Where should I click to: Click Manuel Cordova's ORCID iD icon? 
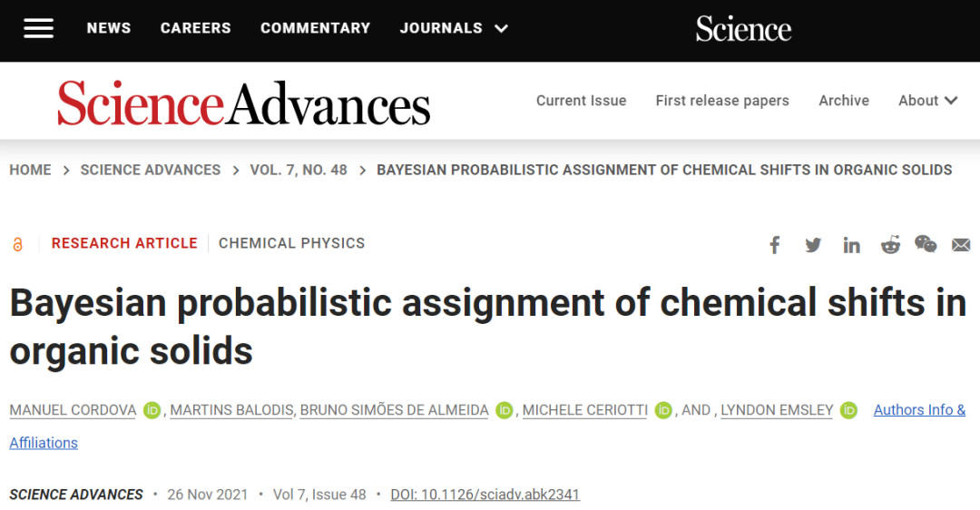click(x=152, y=410)
